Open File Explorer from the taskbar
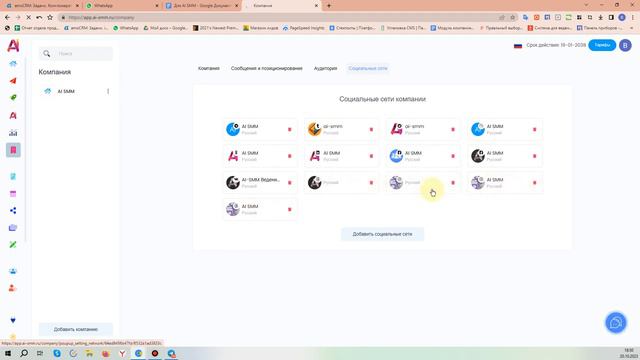 point(89,353)
